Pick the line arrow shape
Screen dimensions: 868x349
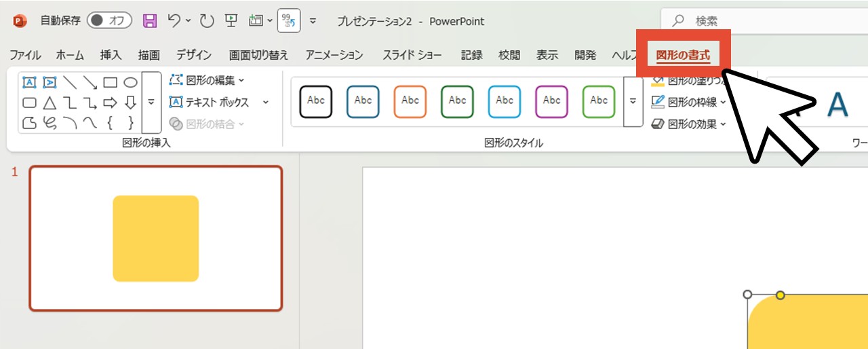(x=90, y=82)
